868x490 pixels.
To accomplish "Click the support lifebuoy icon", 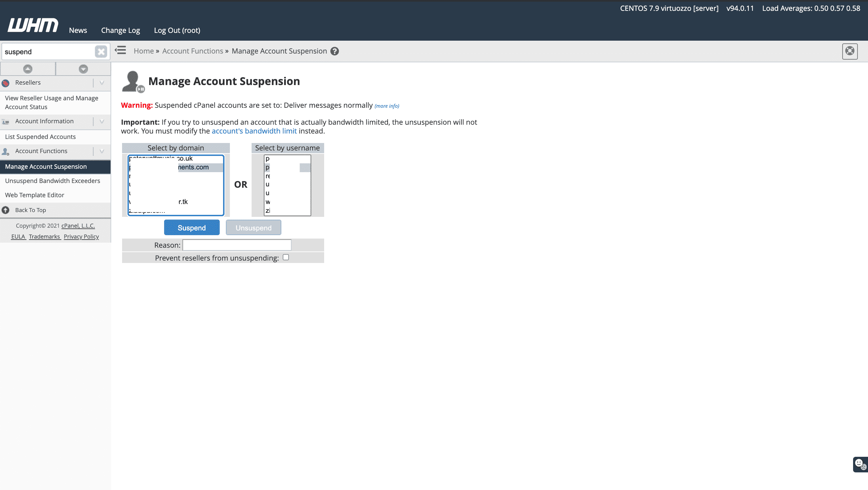I will tap(850, 51).
